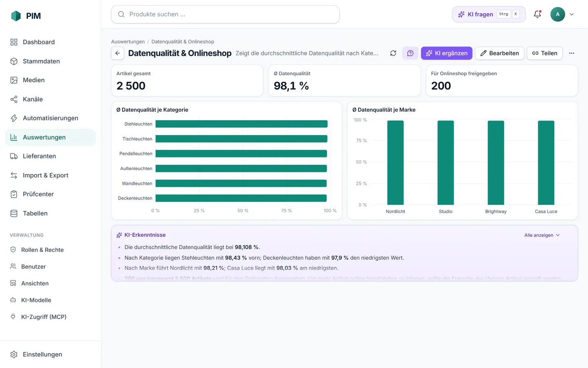
Task: Open Stammdaten section
Action: (x=50, y=61)
